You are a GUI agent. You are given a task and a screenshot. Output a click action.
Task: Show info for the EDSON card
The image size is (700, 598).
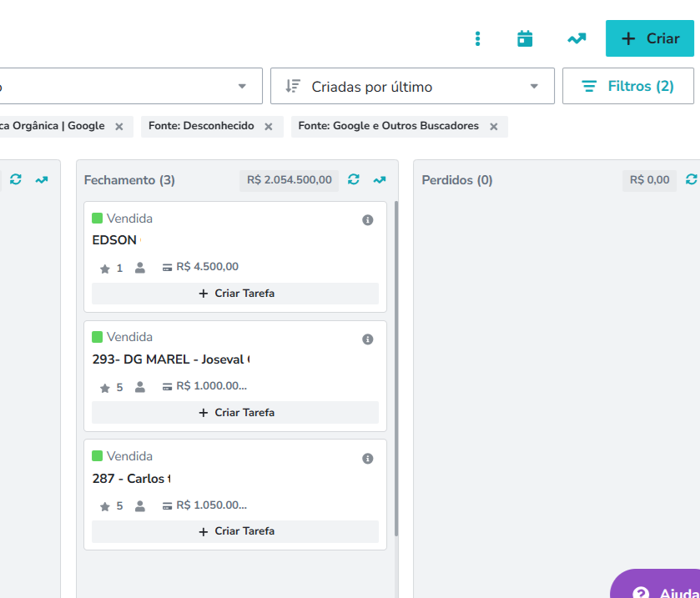point(367,220)
